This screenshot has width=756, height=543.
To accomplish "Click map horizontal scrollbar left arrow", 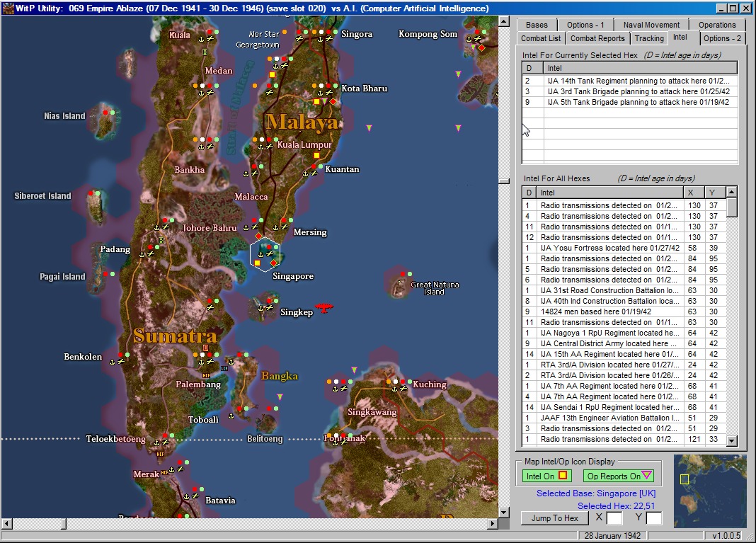I will (x=7, y=523).
